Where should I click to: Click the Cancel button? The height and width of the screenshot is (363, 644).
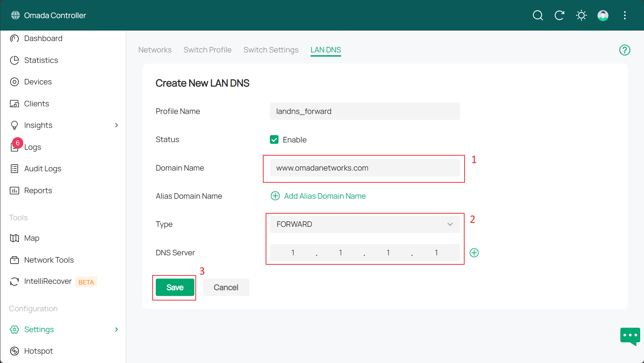click(226, 288)
